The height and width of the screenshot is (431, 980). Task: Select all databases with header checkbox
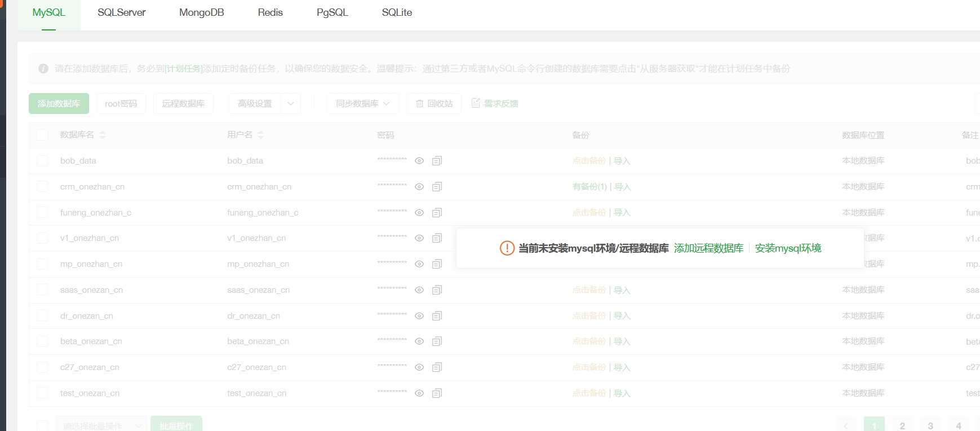pyautogui.click(x=42, y=135)
